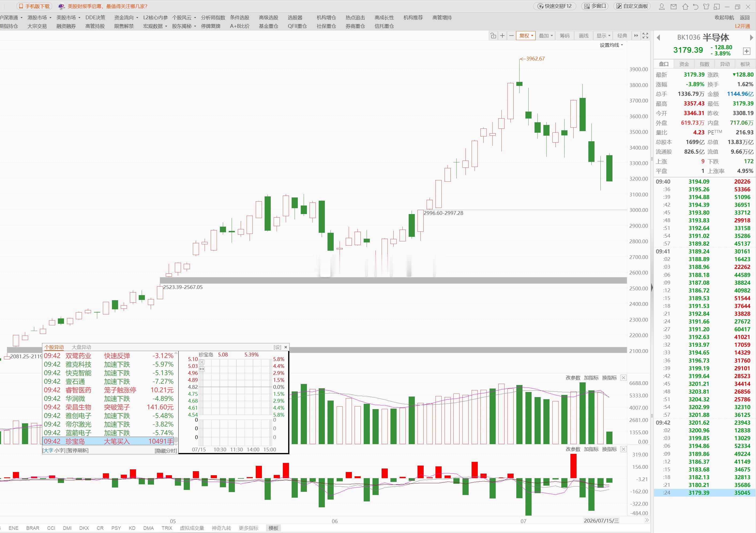Switch list to 小字 small font

(59, 450)
